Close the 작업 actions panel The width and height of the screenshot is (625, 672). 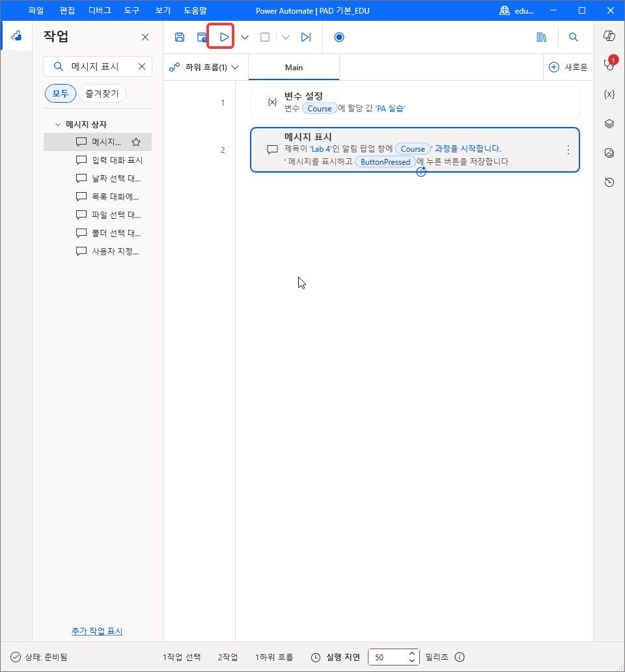point(145,37)
